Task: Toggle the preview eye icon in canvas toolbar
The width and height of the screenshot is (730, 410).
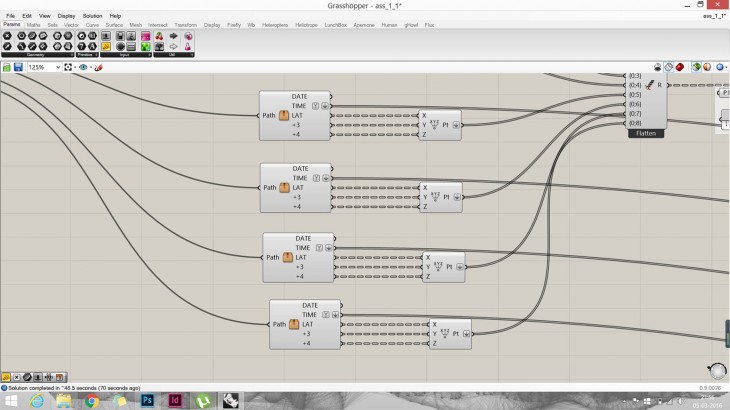Action: point(83,67)
